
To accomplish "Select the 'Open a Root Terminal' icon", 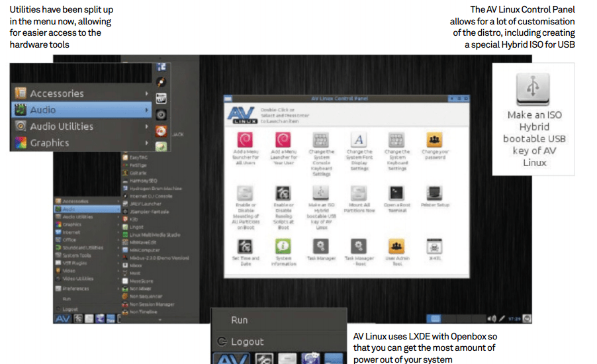I will [x=396, y=193].
